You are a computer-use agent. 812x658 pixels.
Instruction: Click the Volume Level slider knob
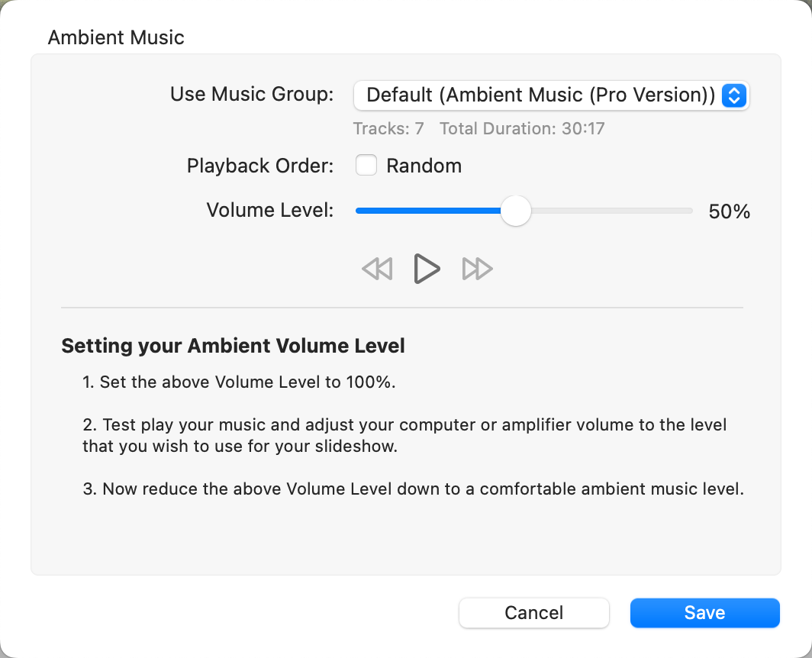click(x=516, y=211)
